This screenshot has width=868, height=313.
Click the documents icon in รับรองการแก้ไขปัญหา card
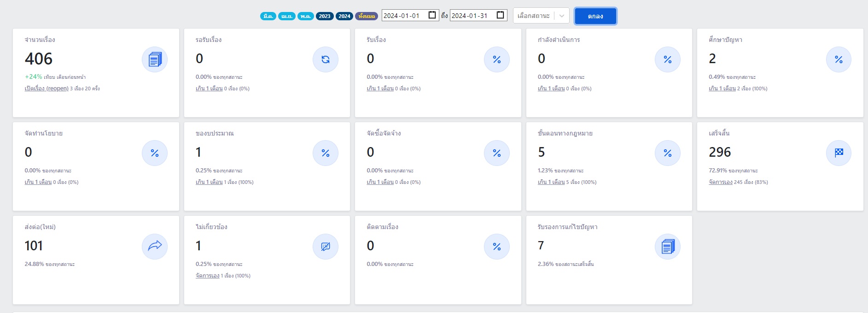[668, 247]
